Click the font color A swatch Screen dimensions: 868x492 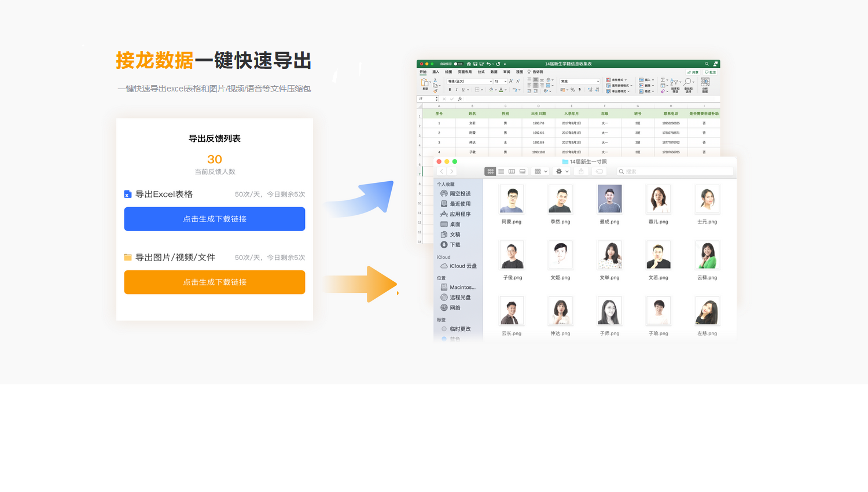point(501,90)
